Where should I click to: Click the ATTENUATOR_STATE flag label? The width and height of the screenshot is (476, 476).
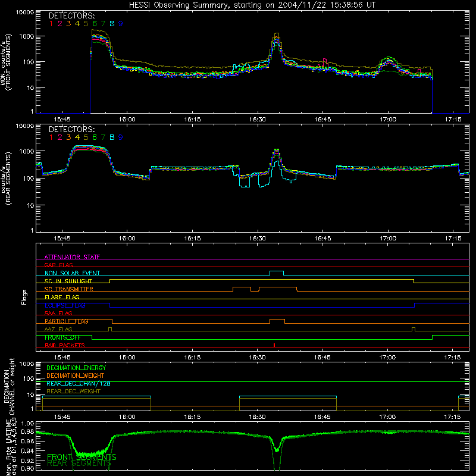pos(72,257)
